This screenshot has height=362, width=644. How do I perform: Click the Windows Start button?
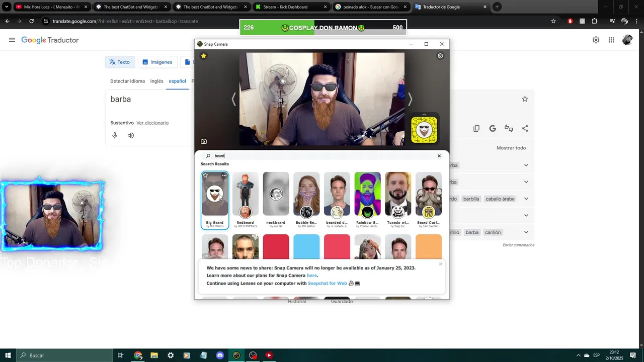[8, 355]
